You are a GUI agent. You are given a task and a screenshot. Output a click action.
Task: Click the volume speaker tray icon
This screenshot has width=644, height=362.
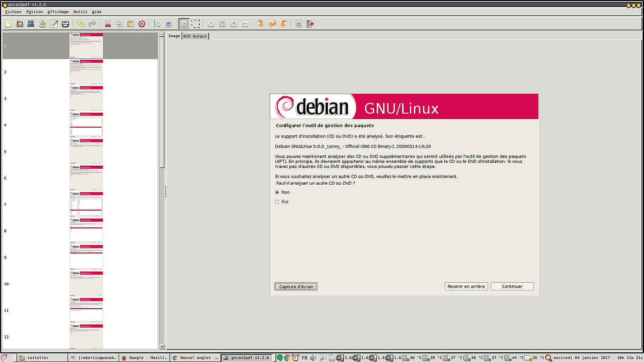pyautogui.click(x=313, y=358)
